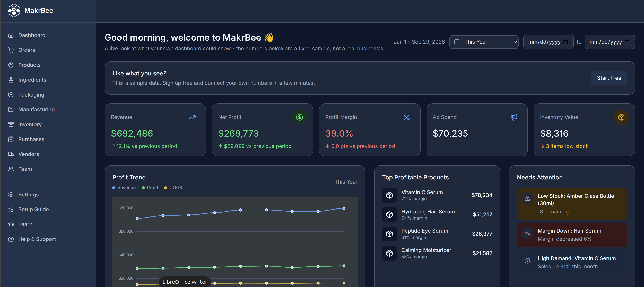644x287 pixels.
Task: Click the Purchases bag icon
Action: tap(11, 139)
